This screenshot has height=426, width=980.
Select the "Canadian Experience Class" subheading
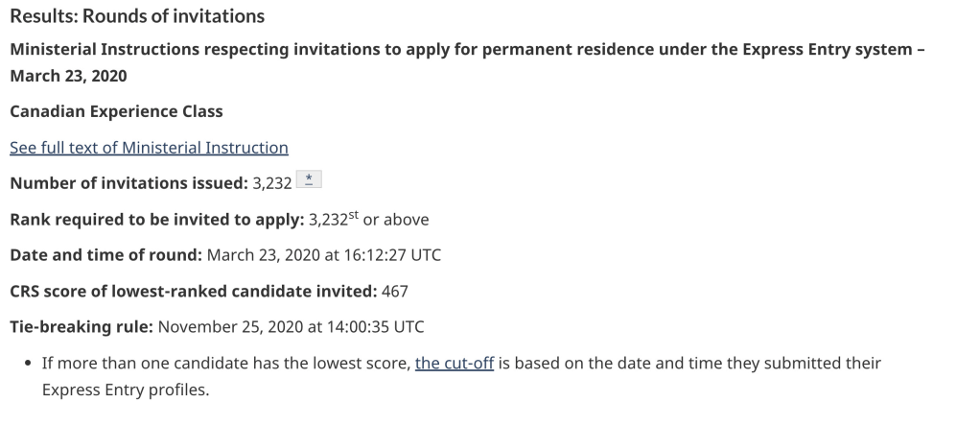pyautogui.click(x=116, y=111)
